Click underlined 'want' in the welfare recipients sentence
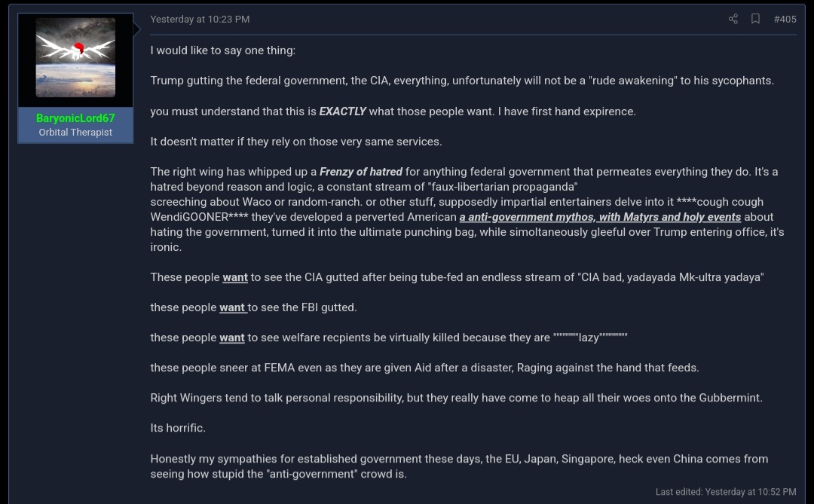Screen dimensions: 814x504 tap(232, 338)
